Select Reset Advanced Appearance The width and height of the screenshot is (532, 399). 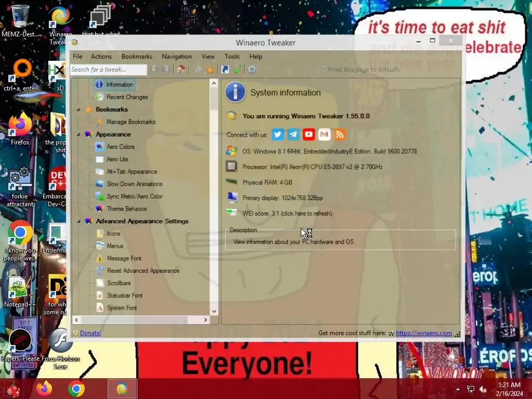tap(143, 271)
